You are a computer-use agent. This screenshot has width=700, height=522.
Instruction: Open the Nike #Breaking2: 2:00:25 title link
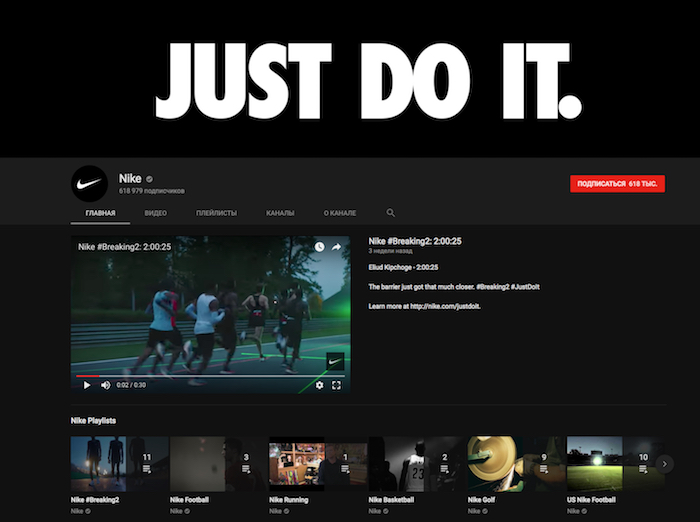tap(415, 241)
